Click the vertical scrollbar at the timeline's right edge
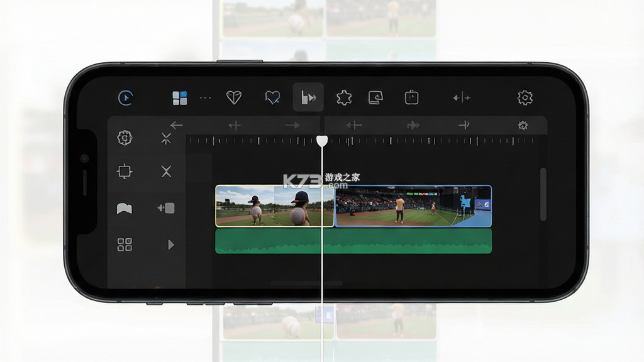The height and width of the screenshot is (362, 644). pos(543,194)
